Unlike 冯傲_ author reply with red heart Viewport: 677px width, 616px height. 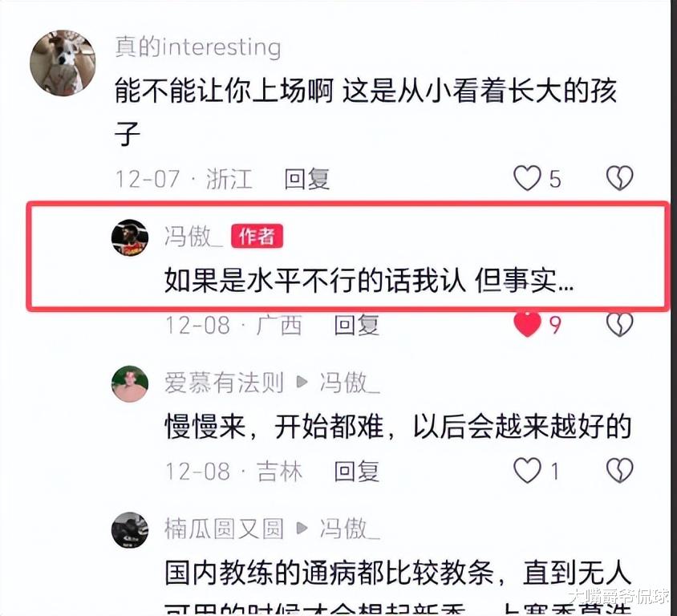pos(527,324)
